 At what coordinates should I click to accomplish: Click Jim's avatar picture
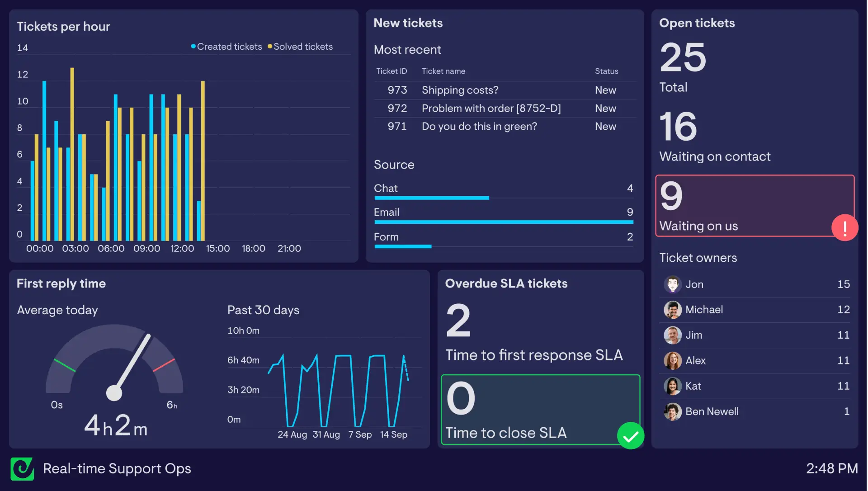tap(672, 335)
